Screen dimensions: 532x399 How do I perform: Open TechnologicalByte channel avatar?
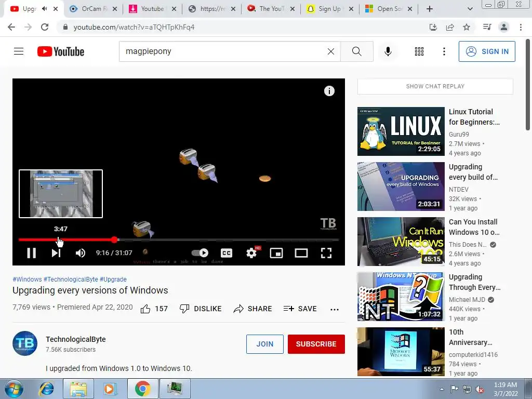[x=25, y=343]
